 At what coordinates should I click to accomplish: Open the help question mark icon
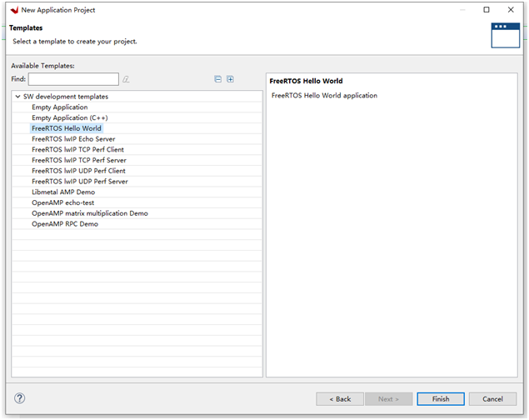coord(19,398)
